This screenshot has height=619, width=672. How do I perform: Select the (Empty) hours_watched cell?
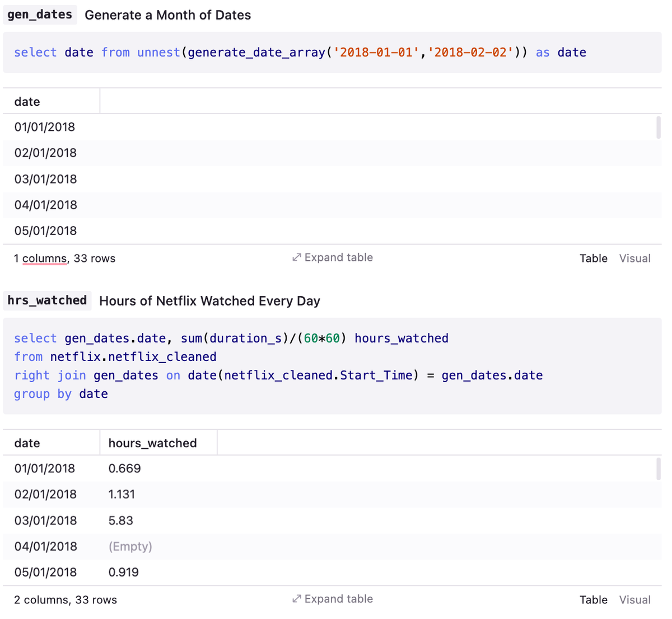[130, 546]
